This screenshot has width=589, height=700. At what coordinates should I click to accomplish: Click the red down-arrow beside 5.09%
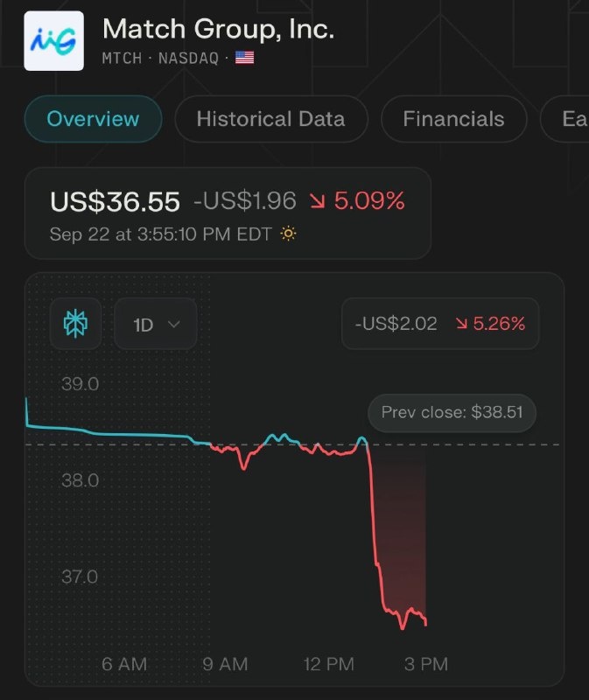pyautogui.click(x=318, y=201)
